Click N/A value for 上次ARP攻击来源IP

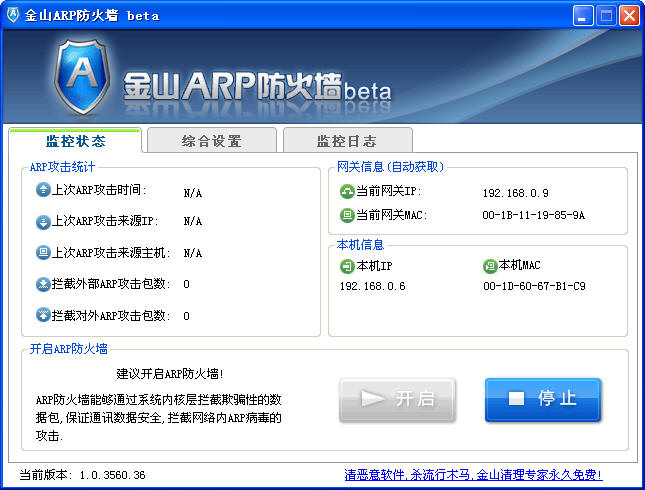click(193, 221)
